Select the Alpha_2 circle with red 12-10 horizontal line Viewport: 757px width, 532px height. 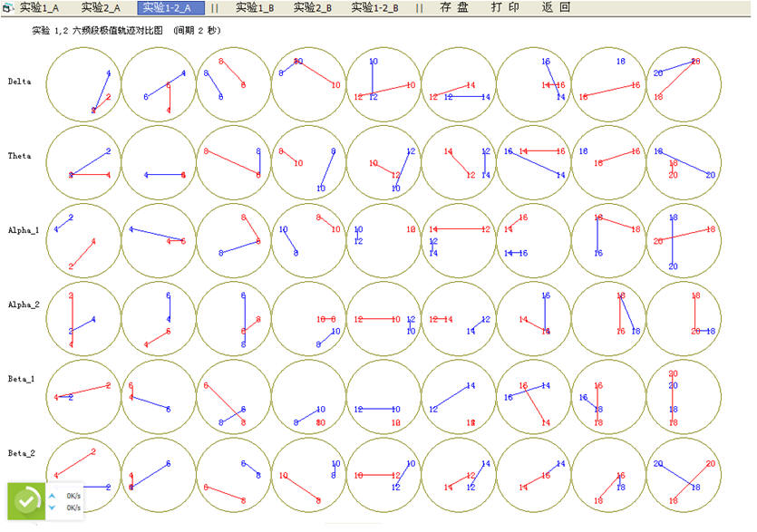(x=383, y=319)
